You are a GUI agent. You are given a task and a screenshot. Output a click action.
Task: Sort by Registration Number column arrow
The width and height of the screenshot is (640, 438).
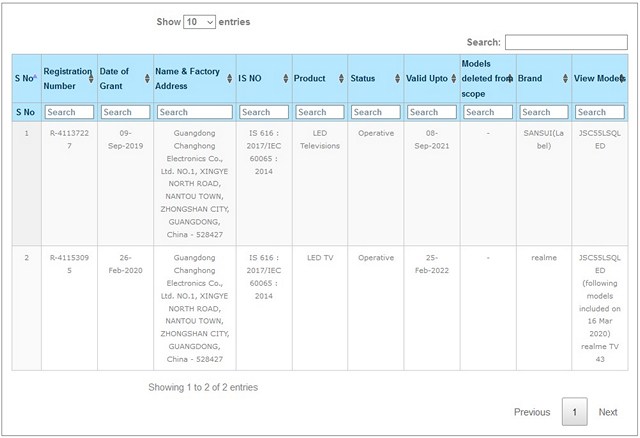tap(91, 78)
